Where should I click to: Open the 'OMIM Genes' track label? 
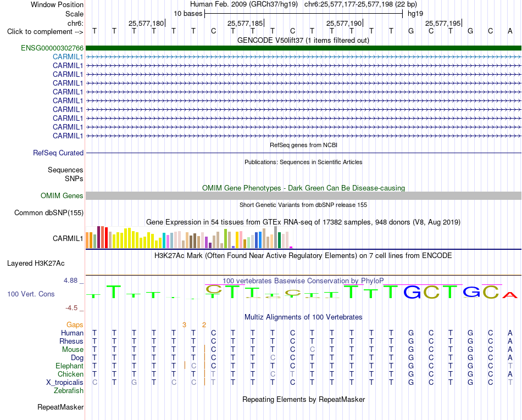tap(62, 195)
